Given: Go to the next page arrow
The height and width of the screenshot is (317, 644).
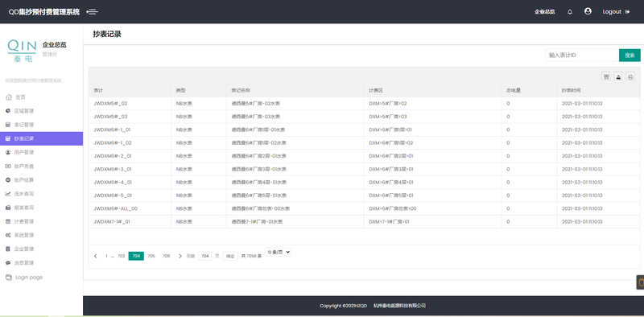Looking at the screenshot, I should point(180,256).
